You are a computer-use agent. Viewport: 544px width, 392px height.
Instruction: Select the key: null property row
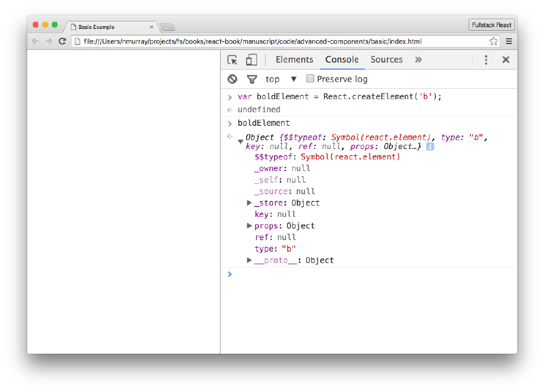point(275,214)
